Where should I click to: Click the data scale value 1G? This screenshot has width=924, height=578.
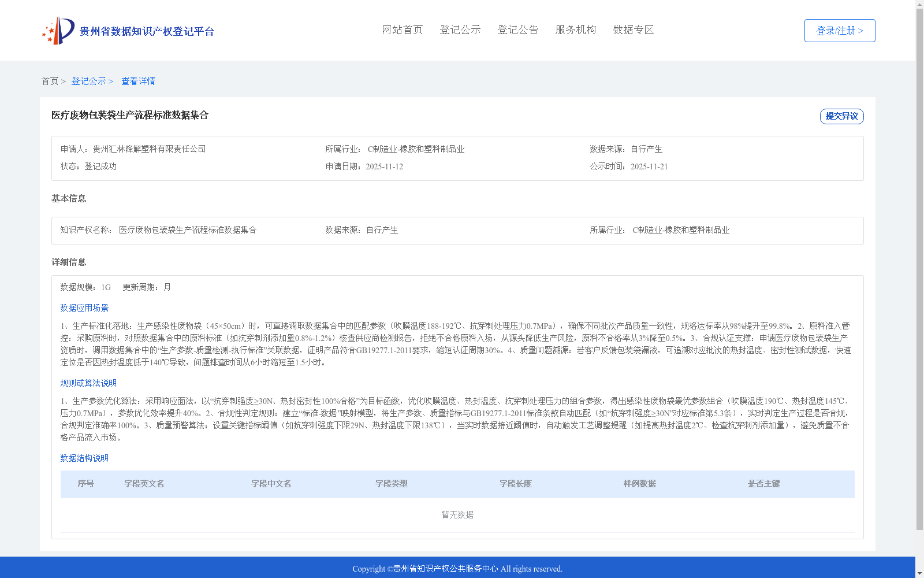point(106,287)
